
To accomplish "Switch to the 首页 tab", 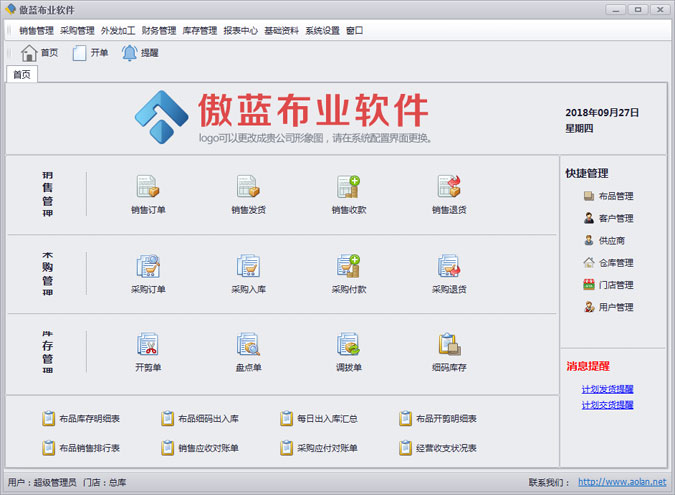I will (22, 74).
